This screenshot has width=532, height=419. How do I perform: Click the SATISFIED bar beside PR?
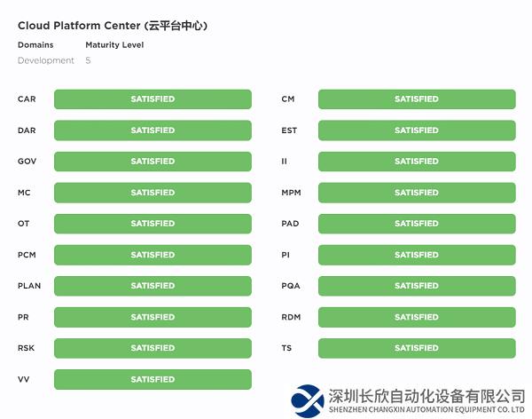click(x=153, y=317)
